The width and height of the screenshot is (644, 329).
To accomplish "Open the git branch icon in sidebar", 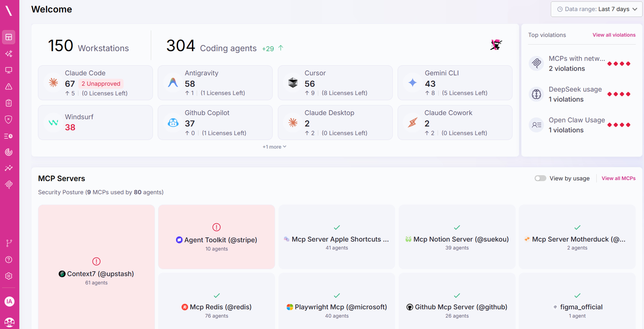I will click(x=9, y=243).
